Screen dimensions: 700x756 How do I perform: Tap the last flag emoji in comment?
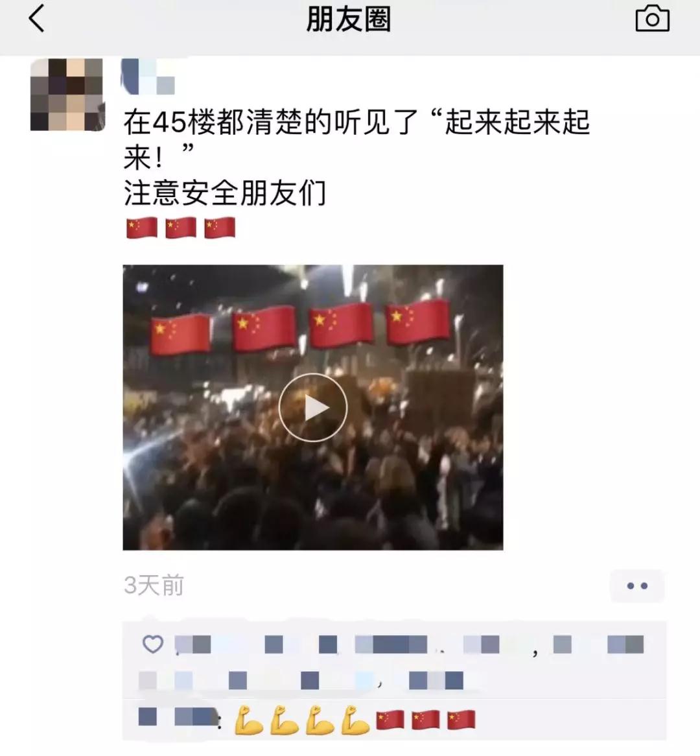(461, 720)
